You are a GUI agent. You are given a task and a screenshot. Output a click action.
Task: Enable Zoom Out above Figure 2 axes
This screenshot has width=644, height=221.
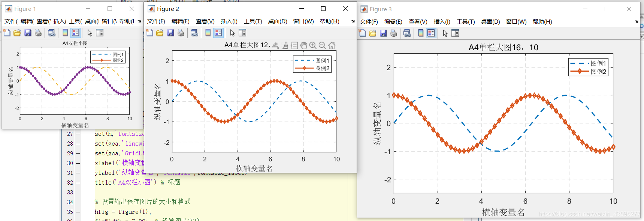pos(322,45)
